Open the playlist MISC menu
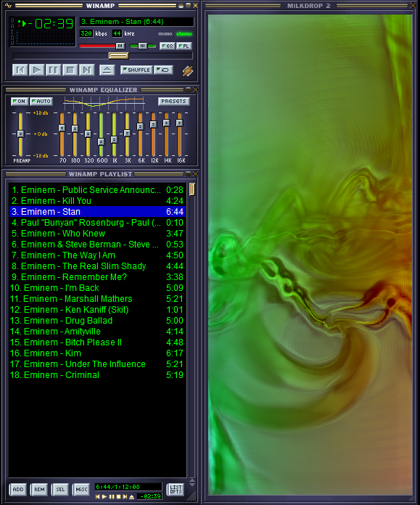The width and height of the screenshot is (420, 505). click(81, 490)
